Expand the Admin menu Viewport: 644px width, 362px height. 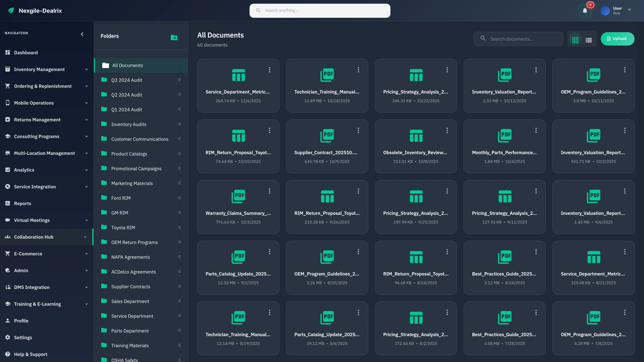click(87, 270)
